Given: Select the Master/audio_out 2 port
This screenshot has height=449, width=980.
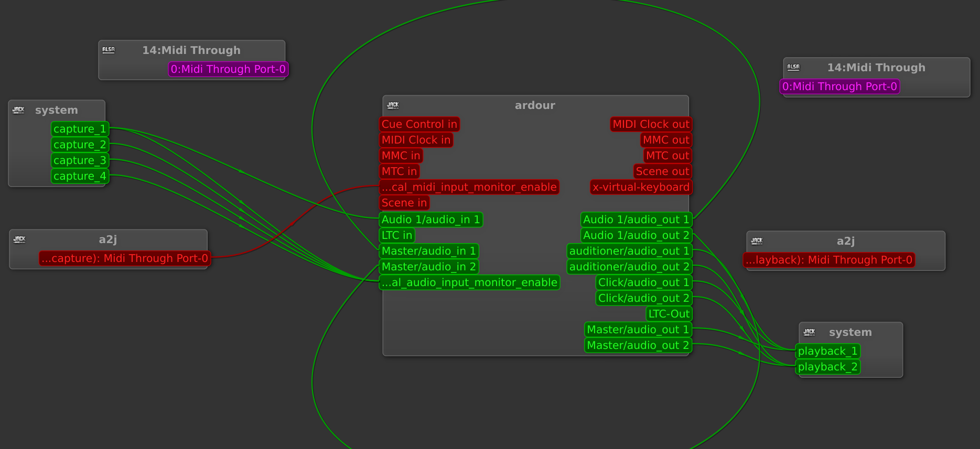Looking at the screenshot, I should click(x=638, y=345).
